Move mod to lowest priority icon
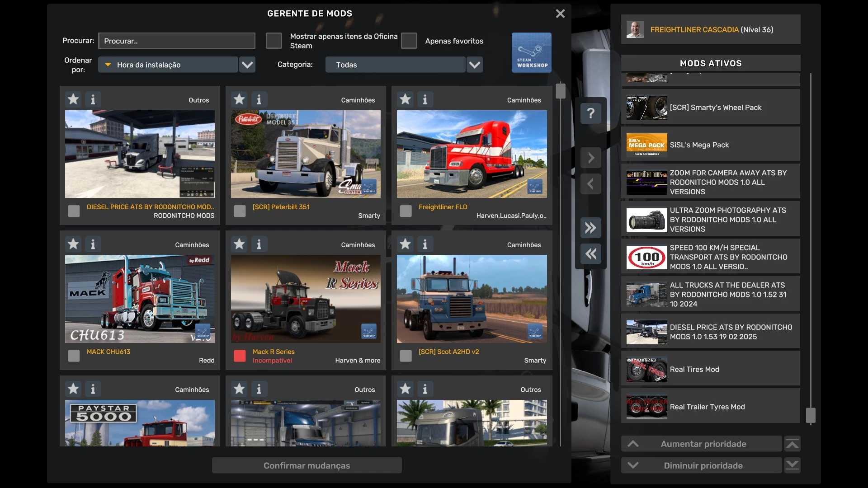Viewport: 868px width, 488px height. click(792, 465)
